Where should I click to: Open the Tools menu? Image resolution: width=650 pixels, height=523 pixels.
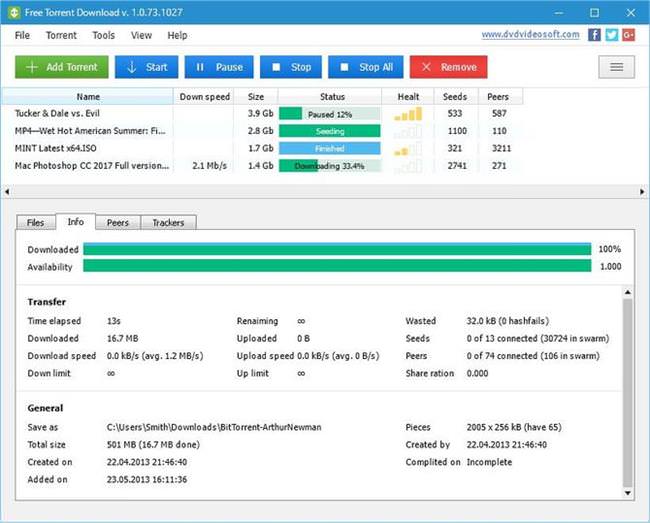[104, 36]
